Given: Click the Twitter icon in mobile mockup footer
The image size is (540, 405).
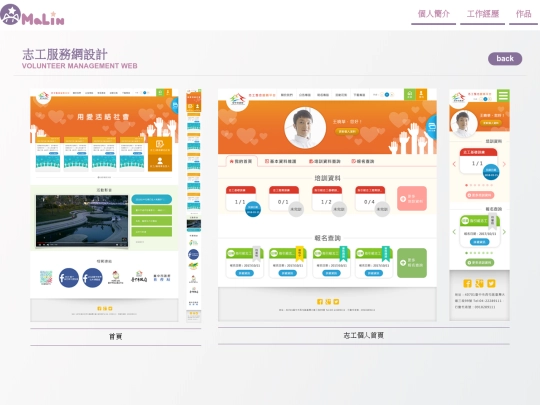Looking at the screenshot, I should pos(491,283).
